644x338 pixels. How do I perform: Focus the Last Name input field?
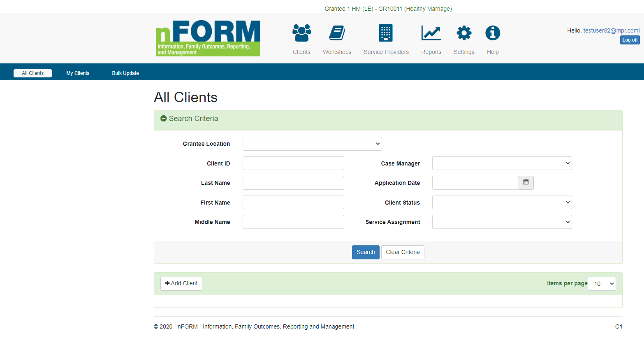293,183
